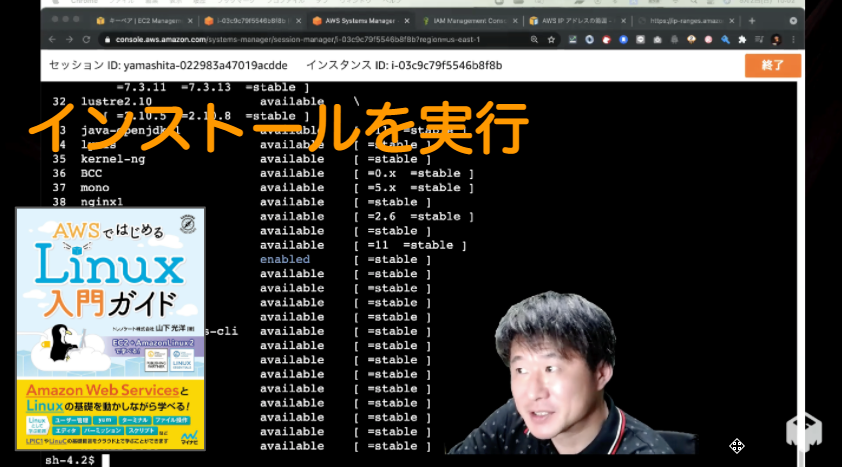Switch to the EC2 Management key pair tab
The image size is (842, 467).
pyautogui.click(x=144, y=20)
